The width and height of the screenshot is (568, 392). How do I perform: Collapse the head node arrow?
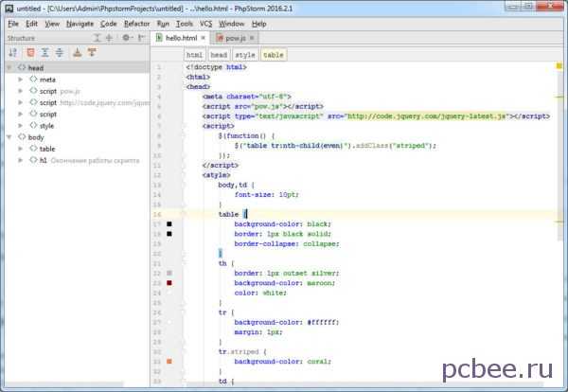coord(9,68)
